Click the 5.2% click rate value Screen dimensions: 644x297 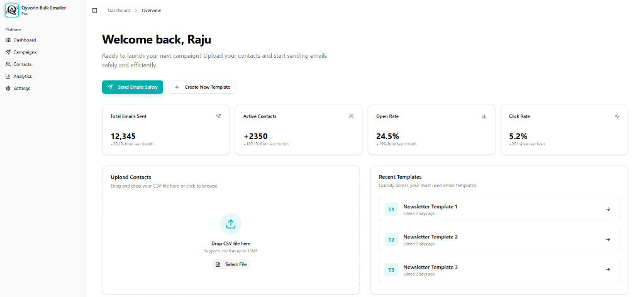tap(518, 137)
